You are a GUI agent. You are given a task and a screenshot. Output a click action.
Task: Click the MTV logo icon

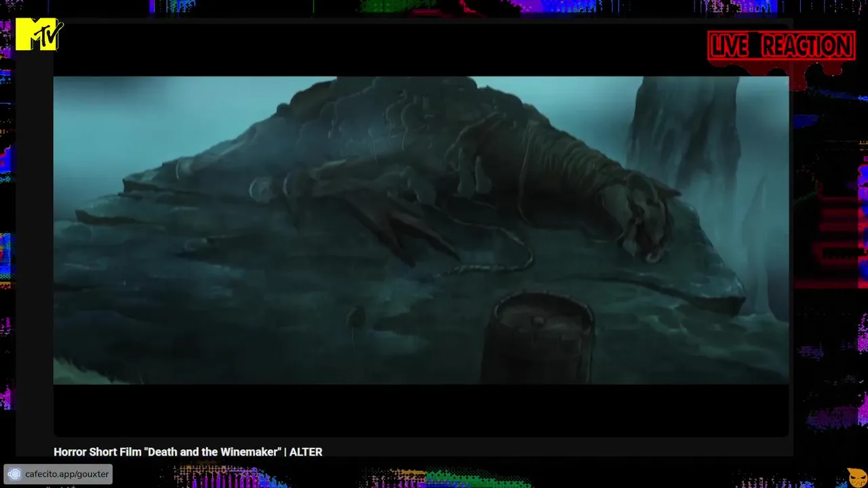(39, 34)
